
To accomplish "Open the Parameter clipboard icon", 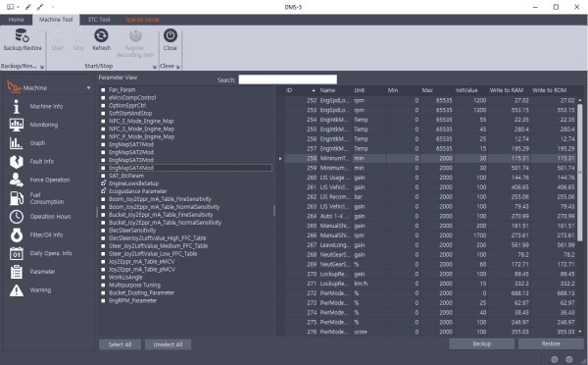I will pyautogui.click(x=16, y=272).
